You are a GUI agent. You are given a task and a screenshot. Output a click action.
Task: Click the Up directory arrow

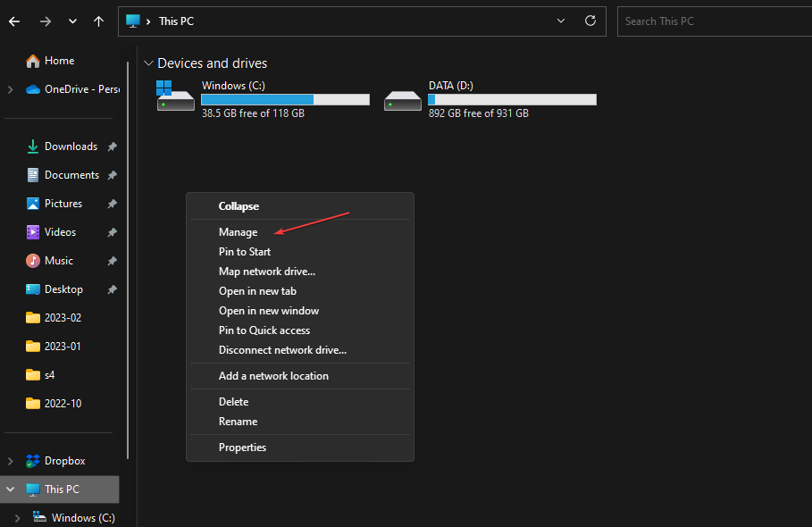coord(98,21)
